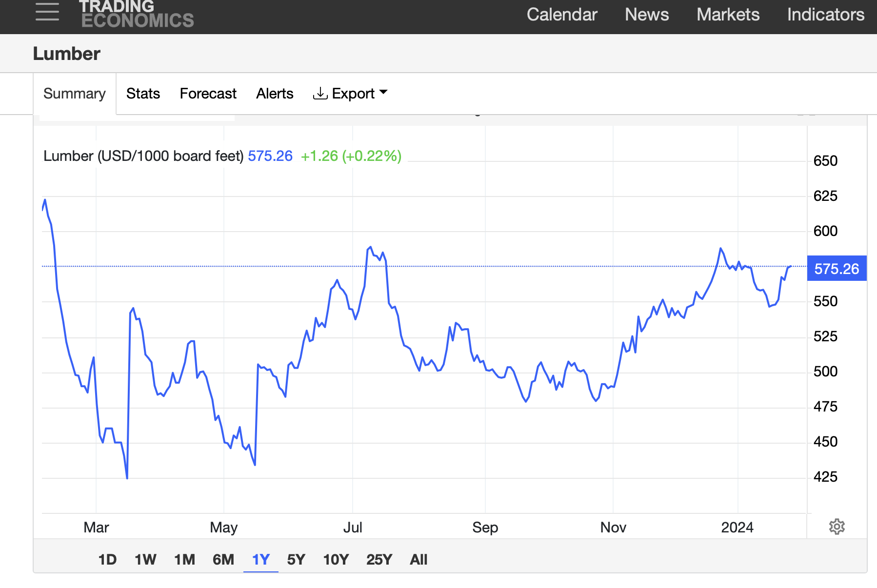Open Markets in top navigation
Screen dimensions: 877x588
(x=728, y=15)
